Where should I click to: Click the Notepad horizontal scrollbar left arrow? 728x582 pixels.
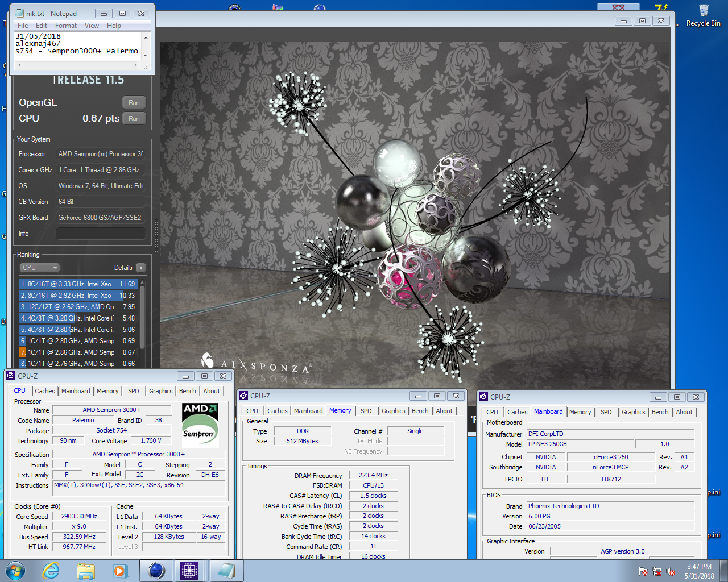pyautogui.click(x=20, y=65)
